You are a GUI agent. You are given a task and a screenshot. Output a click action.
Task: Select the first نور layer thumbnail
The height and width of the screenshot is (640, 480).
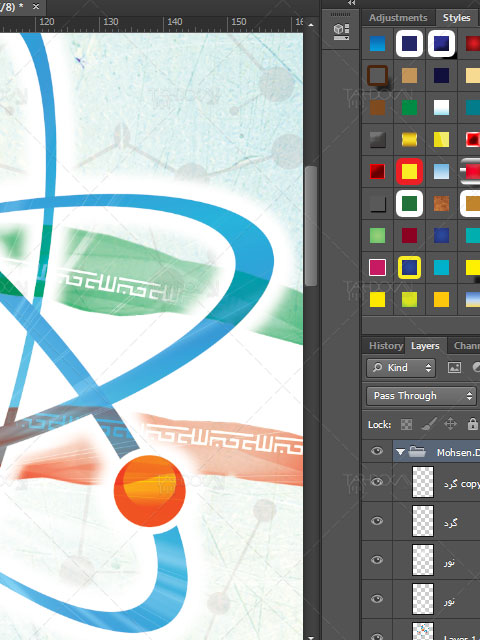click(x=423, y=560)
